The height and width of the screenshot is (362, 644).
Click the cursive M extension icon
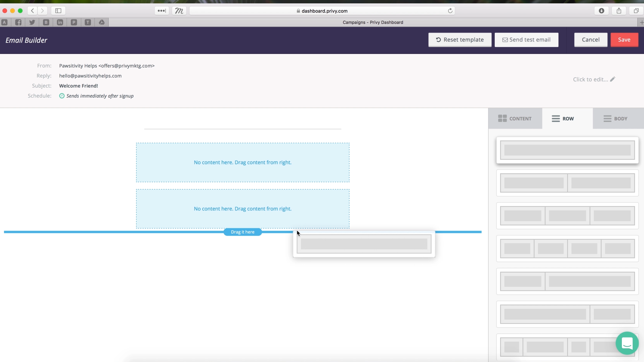click(x=179, y=11)
